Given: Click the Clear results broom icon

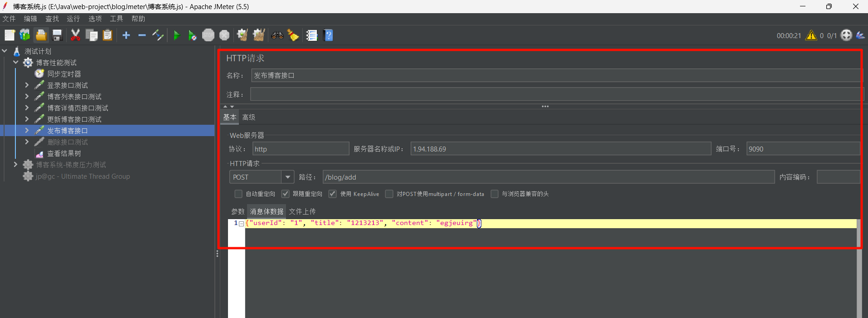Looking at the screenshot, I should coord(242,35).
